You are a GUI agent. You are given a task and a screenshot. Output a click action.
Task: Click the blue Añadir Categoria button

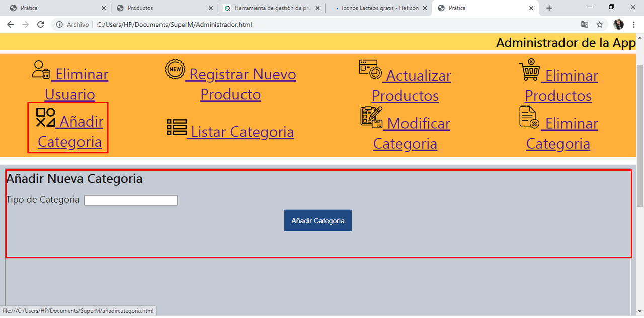click(318, 221)
